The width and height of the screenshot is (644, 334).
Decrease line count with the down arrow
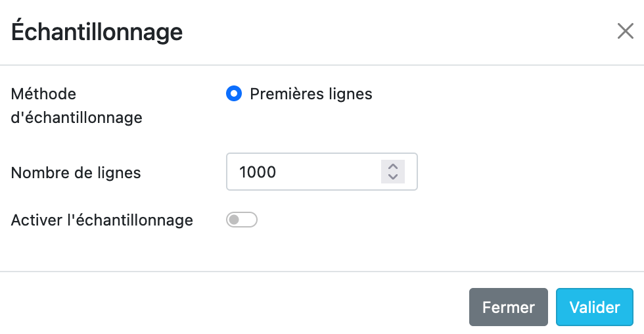(x=393, y=177)
